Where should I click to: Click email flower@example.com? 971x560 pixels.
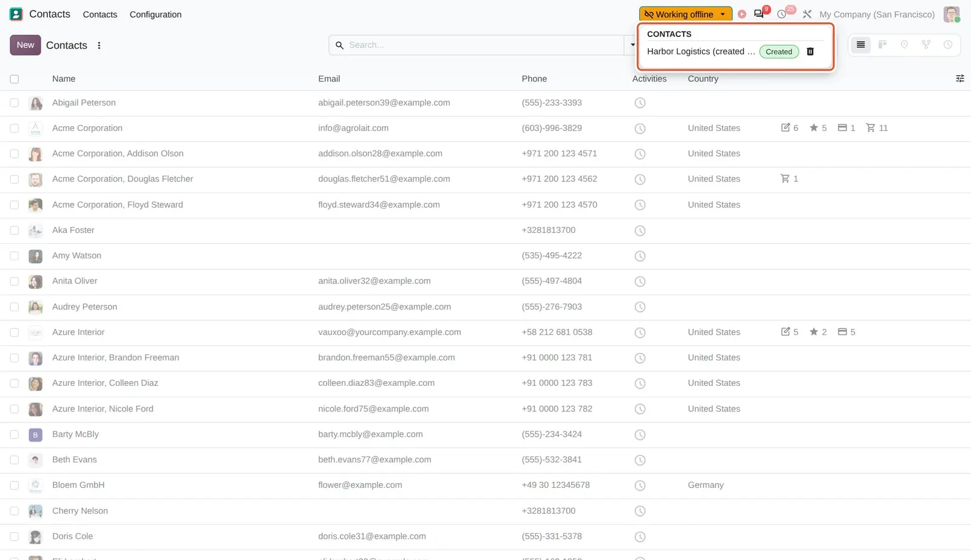(x=360, y=485)
